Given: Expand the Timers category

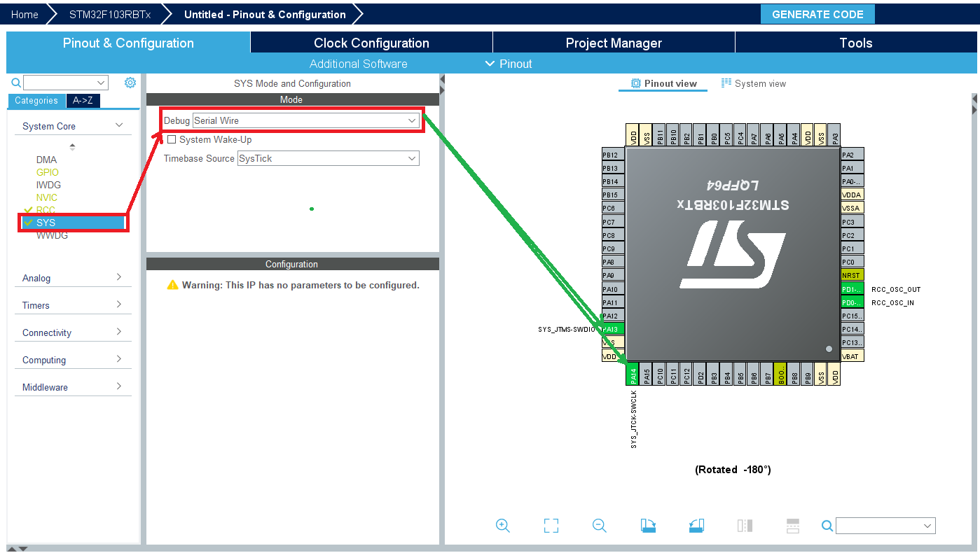Looking at the screenshot, I should click(72, 305).
